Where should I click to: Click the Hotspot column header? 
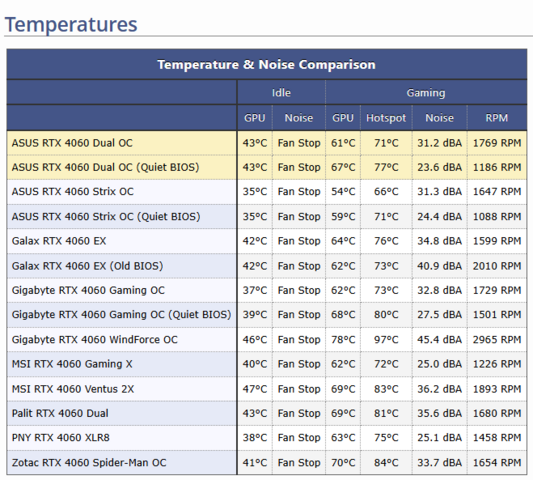pos(386,118)
